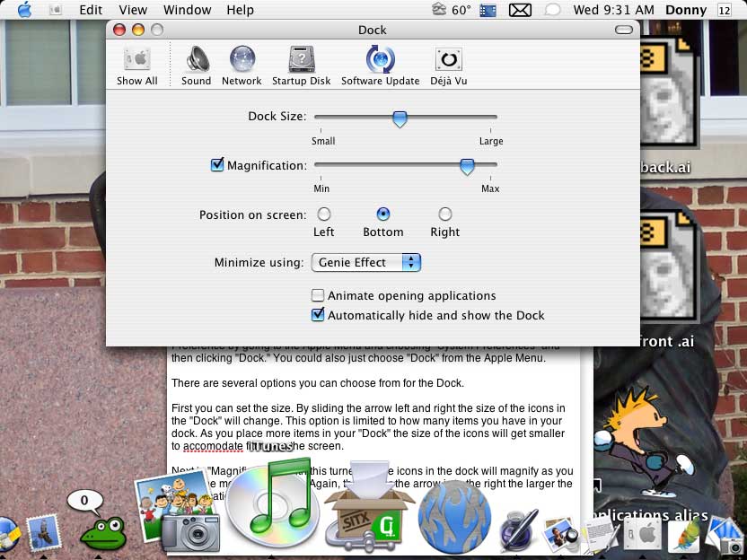
Task: Click the date and time in the menu bar
Action: (613, 10)
